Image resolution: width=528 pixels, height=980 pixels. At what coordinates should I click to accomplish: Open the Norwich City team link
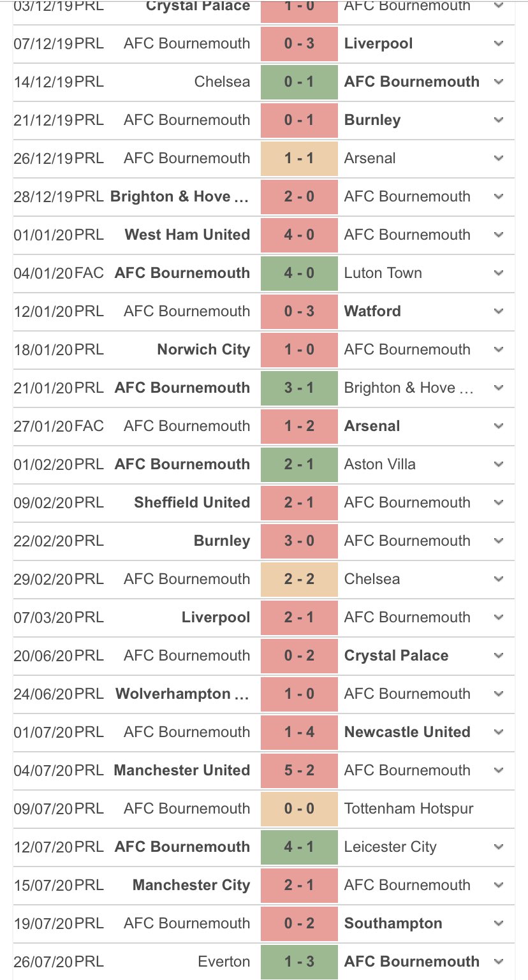pyautogui.click(x=203, y=349)
